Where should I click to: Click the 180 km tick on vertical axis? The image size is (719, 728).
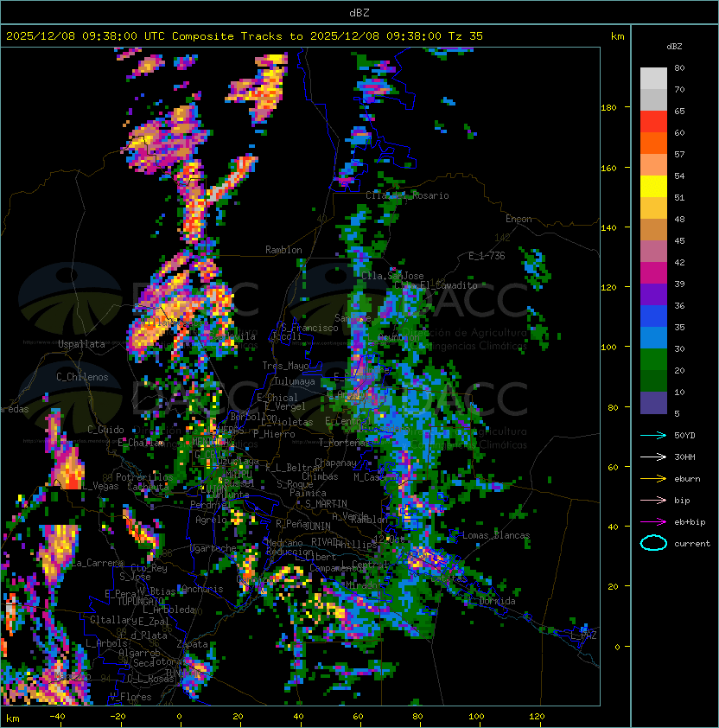pos(608,108)
